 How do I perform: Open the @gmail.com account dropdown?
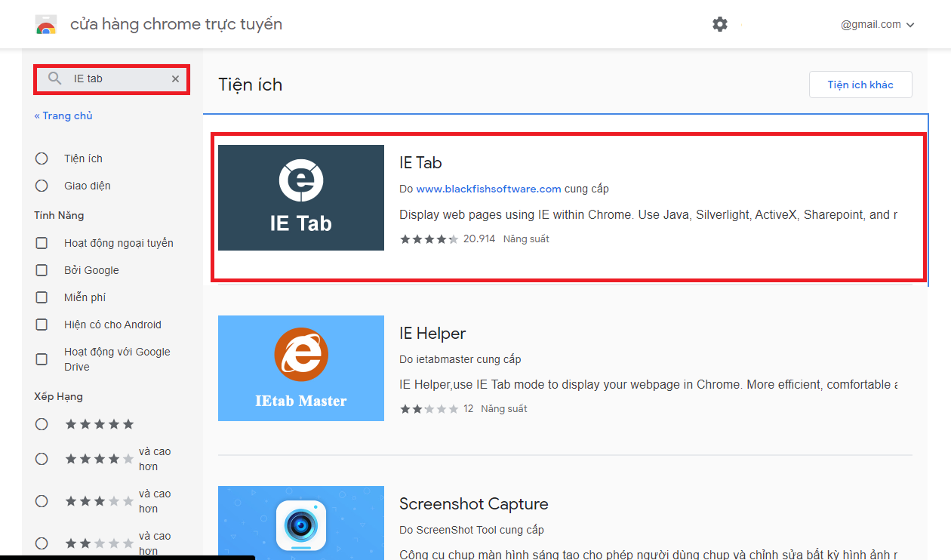tap(878, 24)
